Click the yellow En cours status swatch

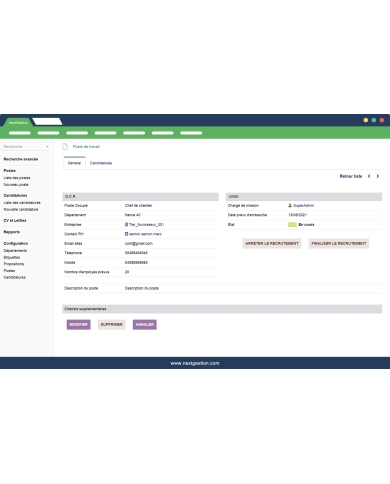[x=292, y=225]
